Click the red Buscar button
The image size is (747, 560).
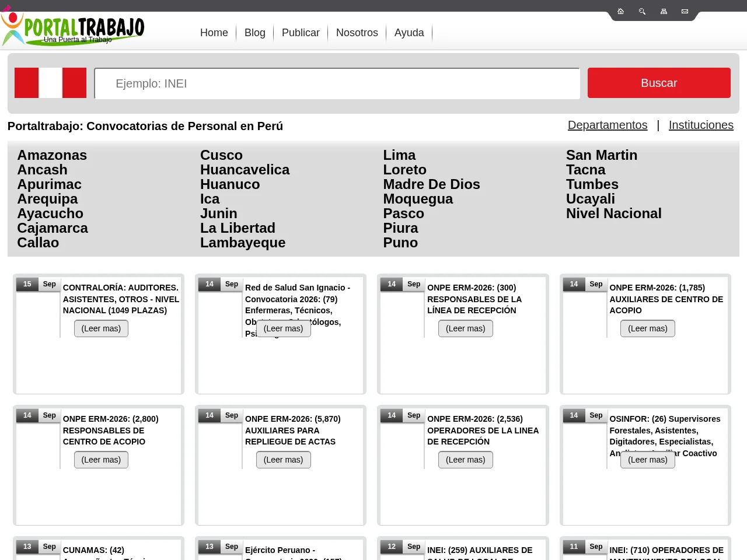(x=659, y=83)
